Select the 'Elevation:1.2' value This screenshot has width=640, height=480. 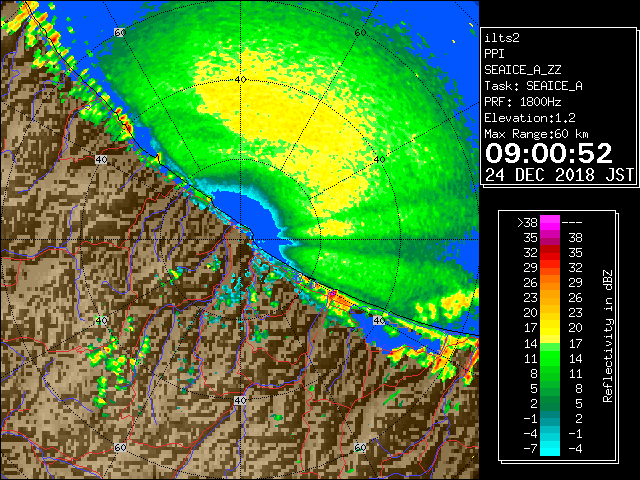(x=529, y=118)
